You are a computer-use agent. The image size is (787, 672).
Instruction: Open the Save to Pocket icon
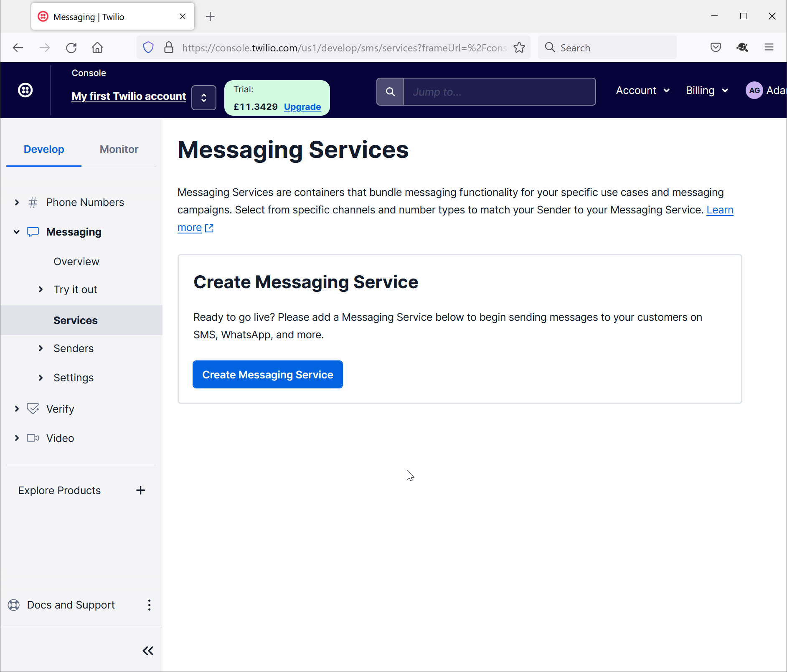pyautogui.click(x=716, y=48)
